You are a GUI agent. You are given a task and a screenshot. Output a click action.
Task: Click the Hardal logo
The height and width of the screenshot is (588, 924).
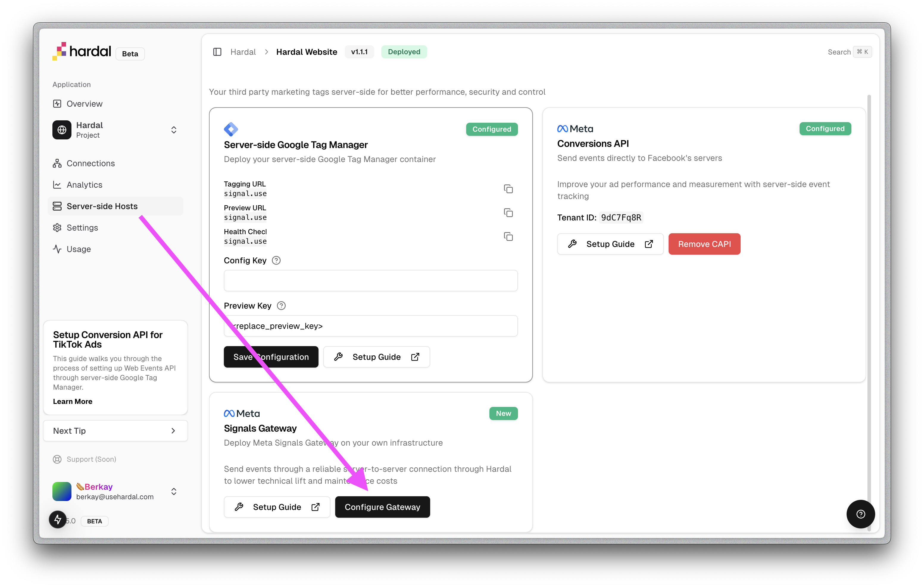[82, 52]
